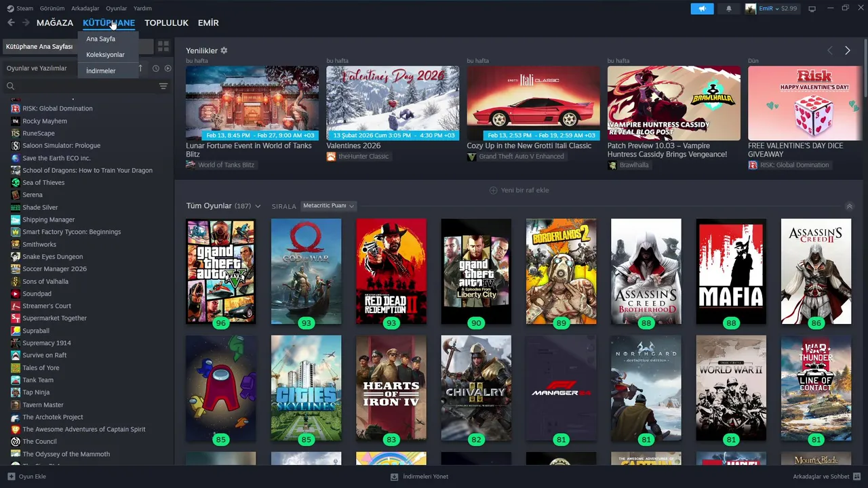
Task: Switch to Big Picture mode monitor icon
Action: click(812, 9)
